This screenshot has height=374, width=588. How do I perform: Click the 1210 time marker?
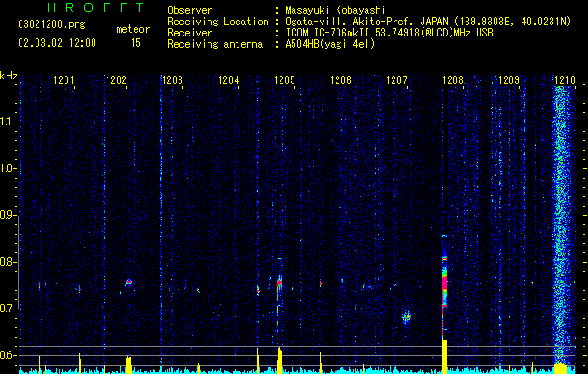[565, 80]
